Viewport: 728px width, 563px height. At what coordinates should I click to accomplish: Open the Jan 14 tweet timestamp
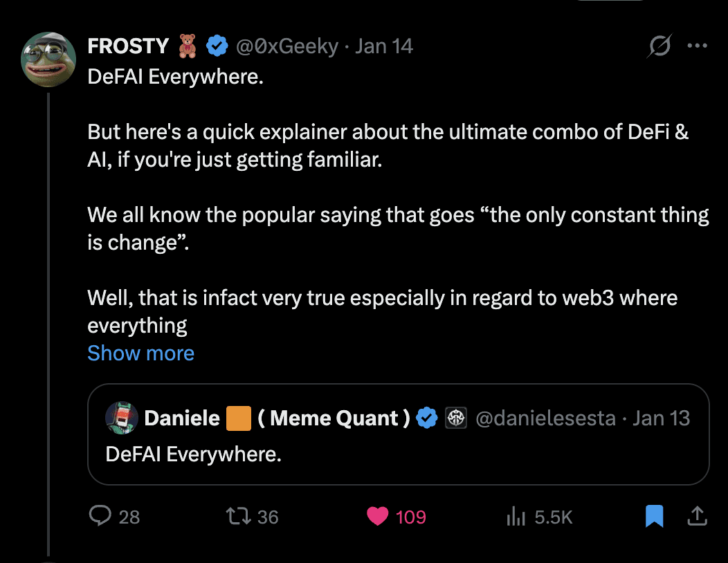[x=384, y=46]
